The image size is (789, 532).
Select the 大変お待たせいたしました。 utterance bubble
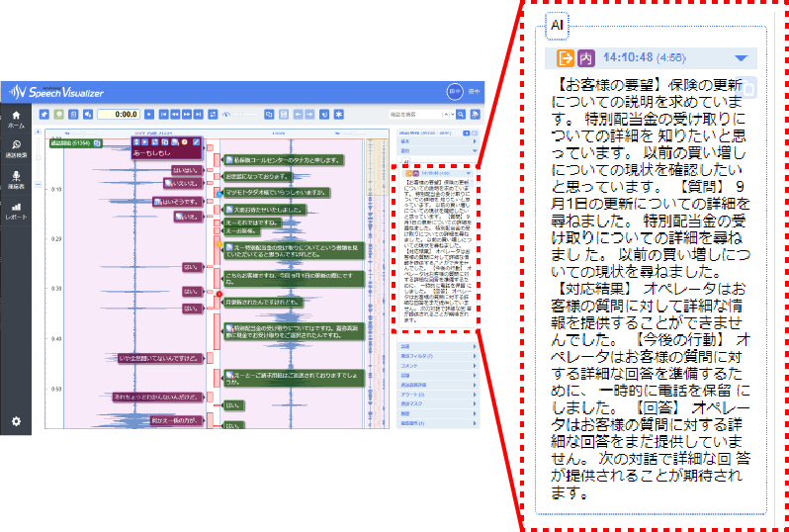(x=265, y=209)
